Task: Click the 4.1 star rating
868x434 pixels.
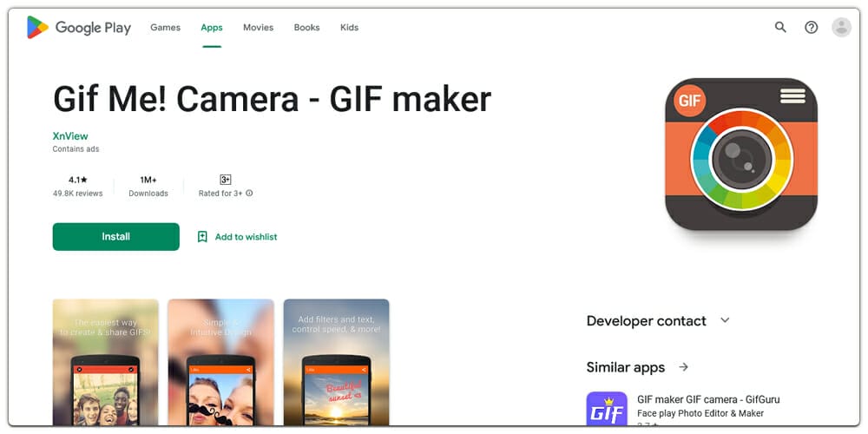Action: point(78,180)
